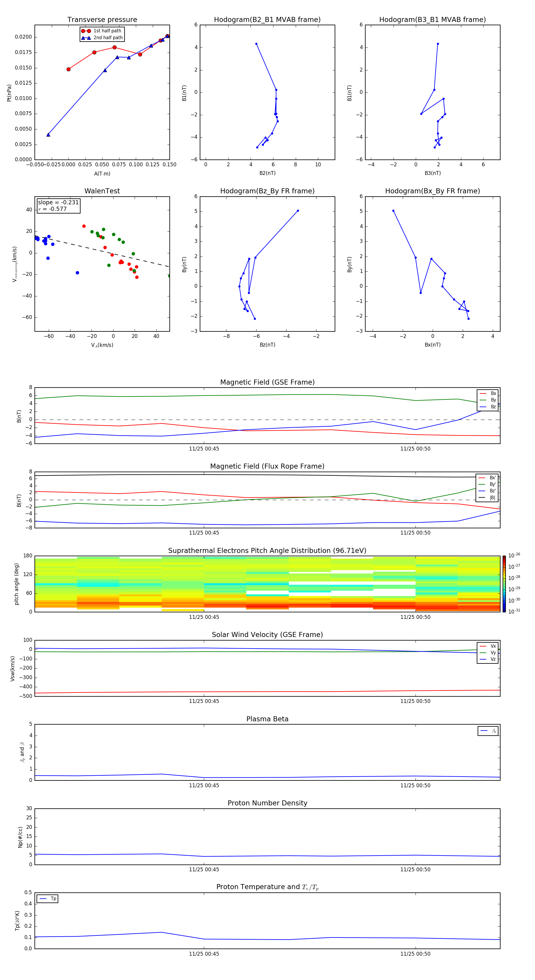Click the 'Plasma Beta' plot title
Image resolution: width=535 pixels, height=980 pixels.
tap(267, 719)
